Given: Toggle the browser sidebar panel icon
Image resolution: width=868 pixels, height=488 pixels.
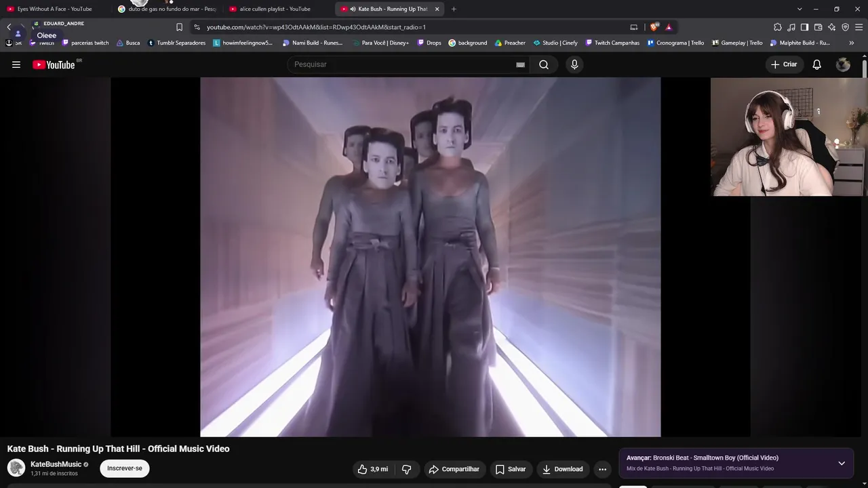Looking at the screenshot, I should [804, 27].
